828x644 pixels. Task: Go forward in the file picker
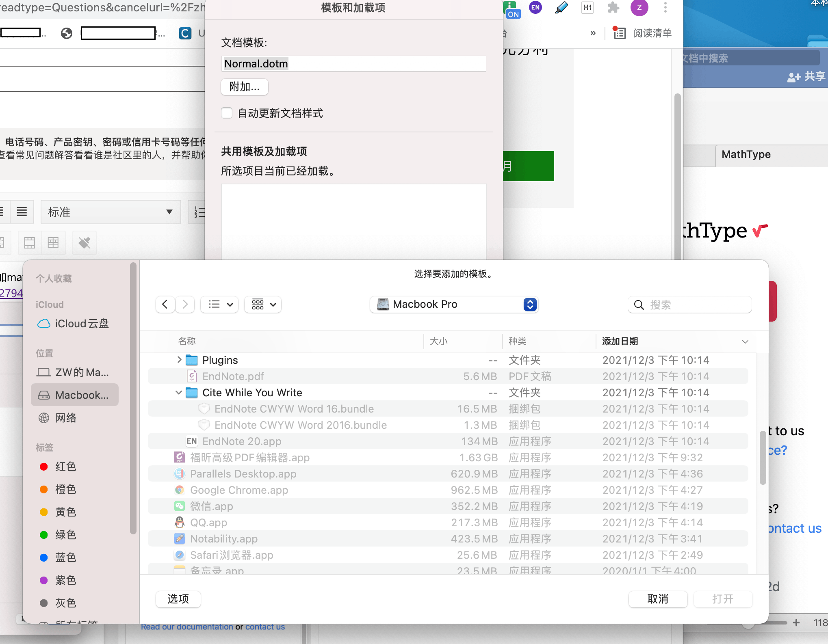(185, 305)
